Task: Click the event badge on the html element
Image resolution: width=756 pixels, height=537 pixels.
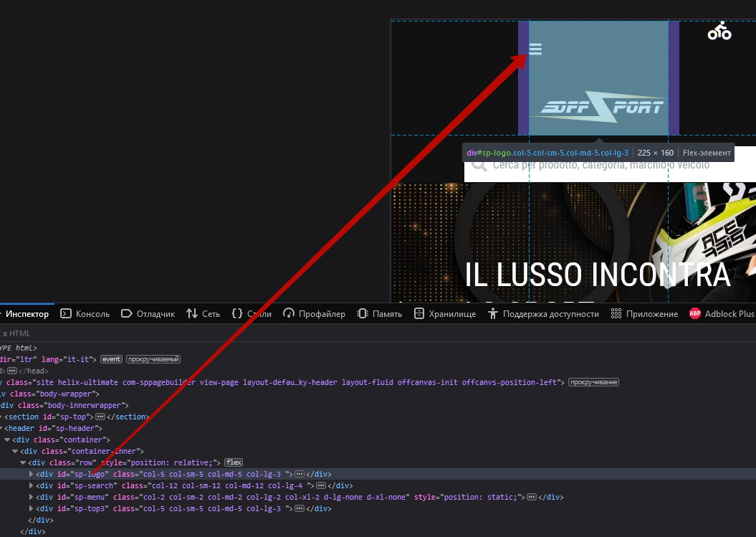Action: (111, 359)
